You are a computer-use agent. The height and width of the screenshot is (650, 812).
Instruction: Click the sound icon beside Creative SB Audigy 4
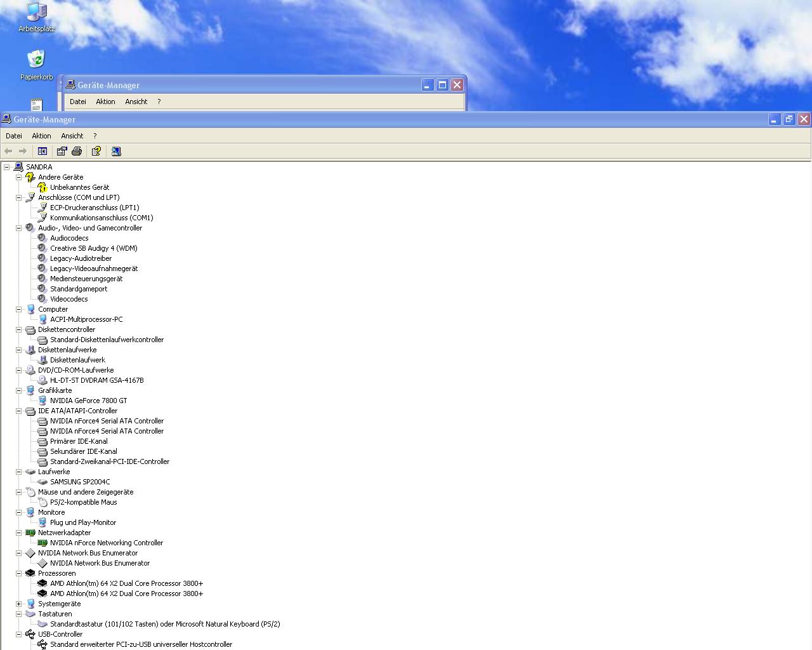[43, 248]
